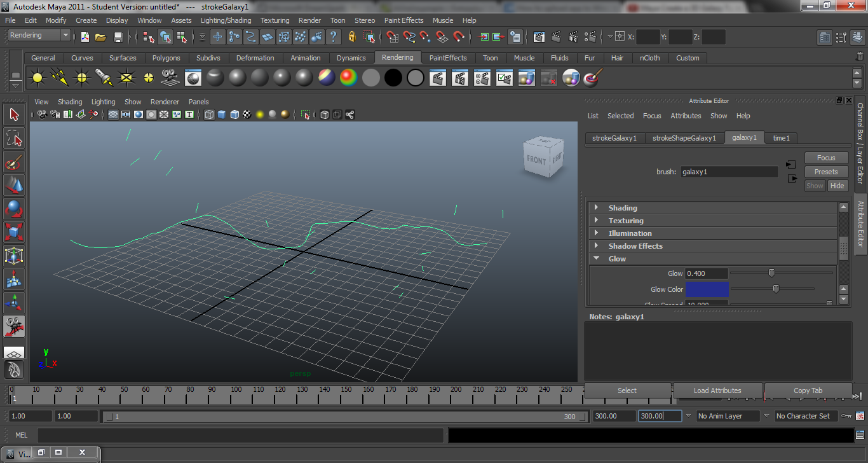Open the Lighting/Shading menu
868x463 pixels.
coord(226,20)
